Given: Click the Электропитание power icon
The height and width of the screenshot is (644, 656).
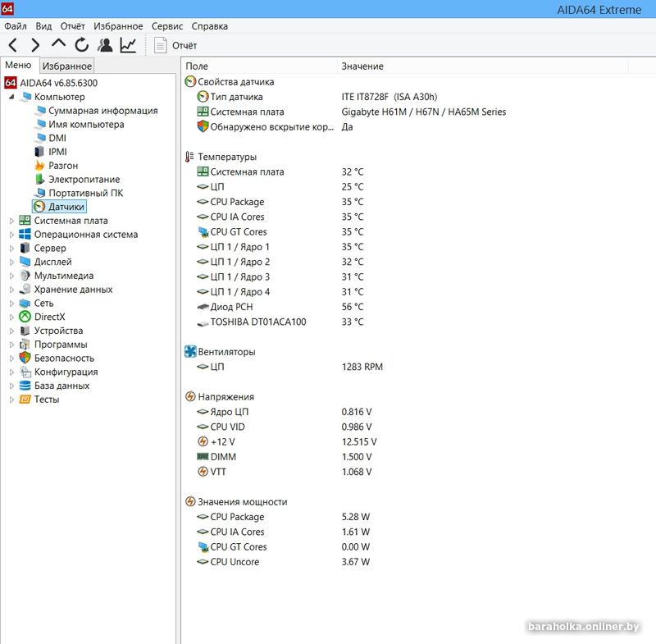Looking at the screenshot, I should click(39, 179).
